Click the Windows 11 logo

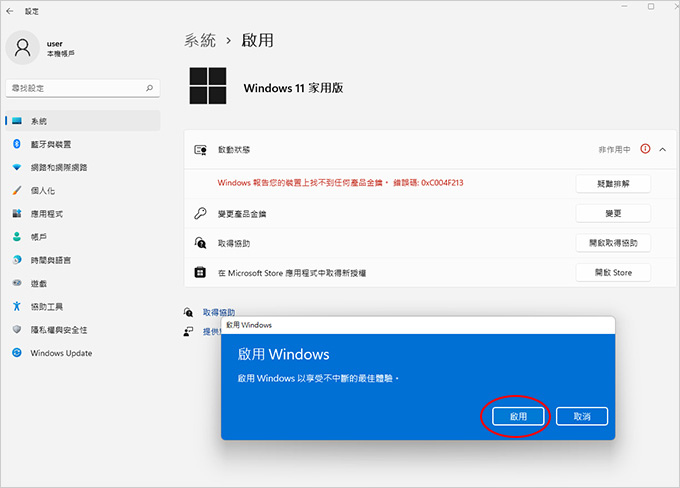[x=208, y=86]
